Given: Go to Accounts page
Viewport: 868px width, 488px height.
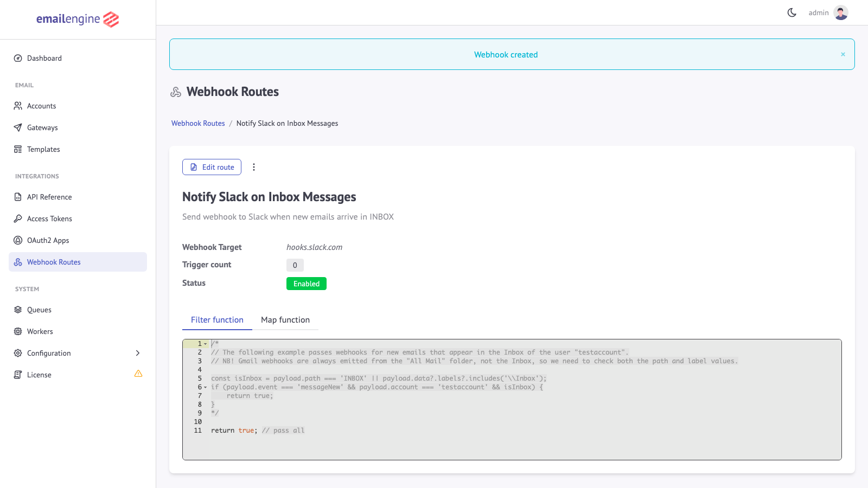Looking at the screenshot, I should [78, 106].
